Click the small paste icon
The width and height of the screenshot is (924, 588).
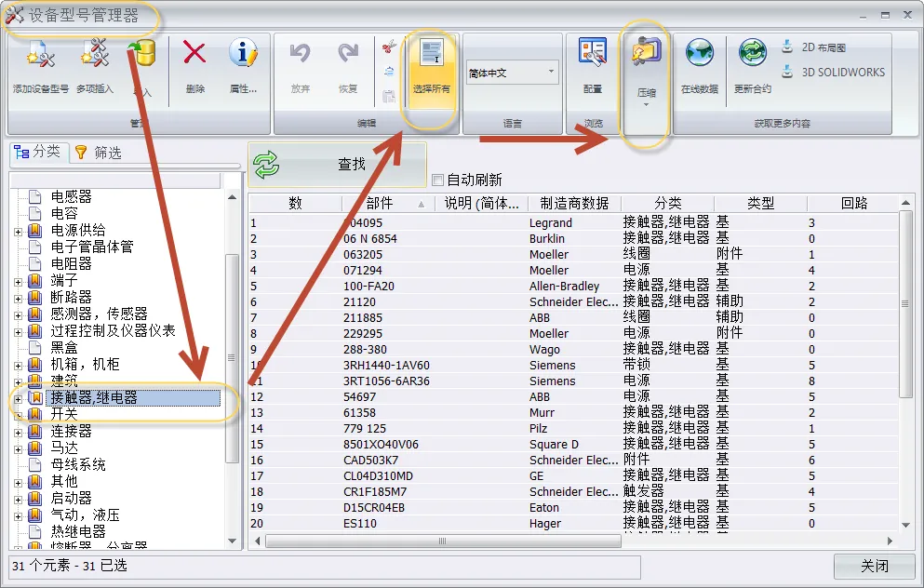click(x=389, y=96)
